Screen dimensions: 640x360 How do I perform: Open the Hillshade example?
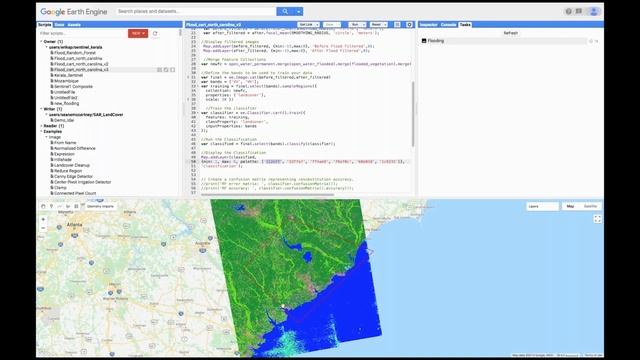62,160
